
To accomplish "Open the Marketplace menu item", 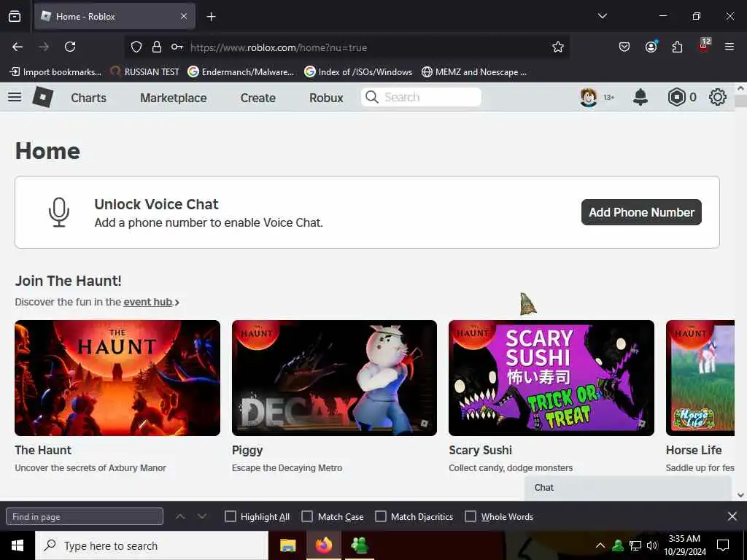I will (x=174, y=98).
